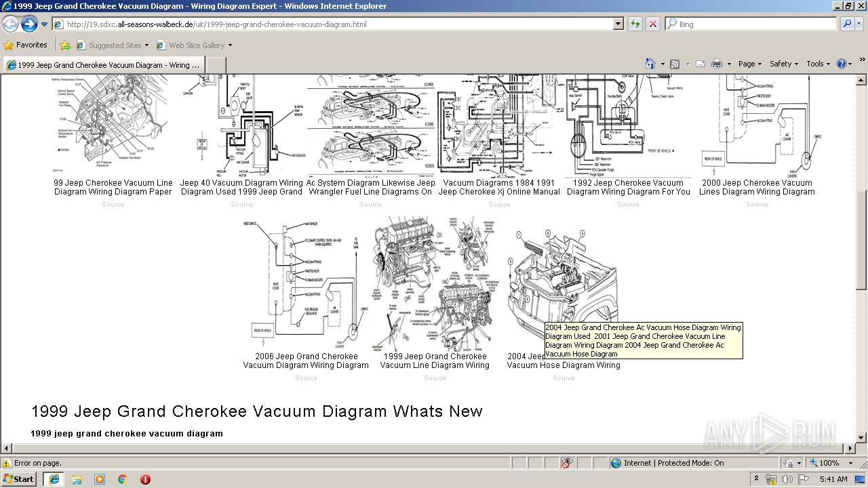The height and width of the screenshot is (488, 868).
Task: Expand the Print options dropdown arrow
Action: click(729, 64)
